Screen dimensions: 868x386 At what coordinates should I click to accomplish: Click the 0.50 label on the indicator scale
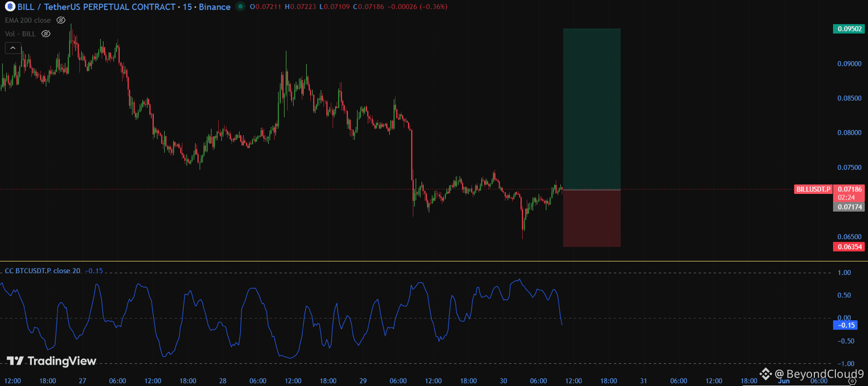[844, 295]
